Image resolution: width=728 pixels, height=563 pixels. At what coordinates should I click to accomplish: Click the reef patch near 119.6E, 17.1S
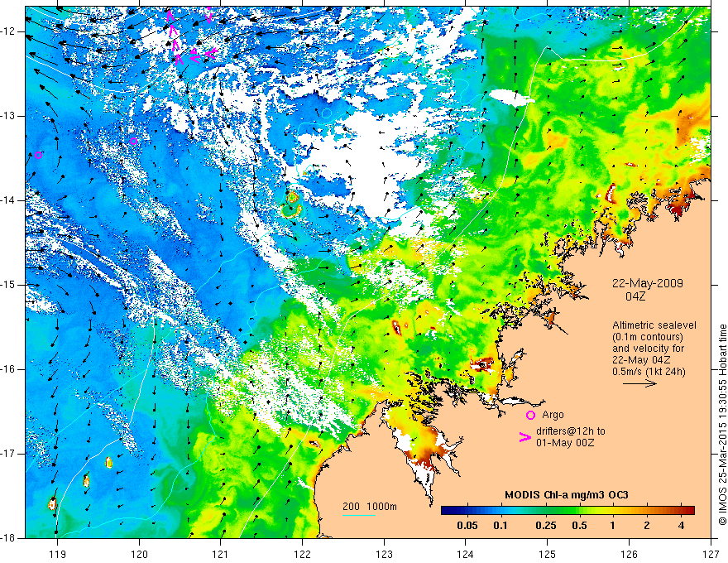(x=108, y=462)
